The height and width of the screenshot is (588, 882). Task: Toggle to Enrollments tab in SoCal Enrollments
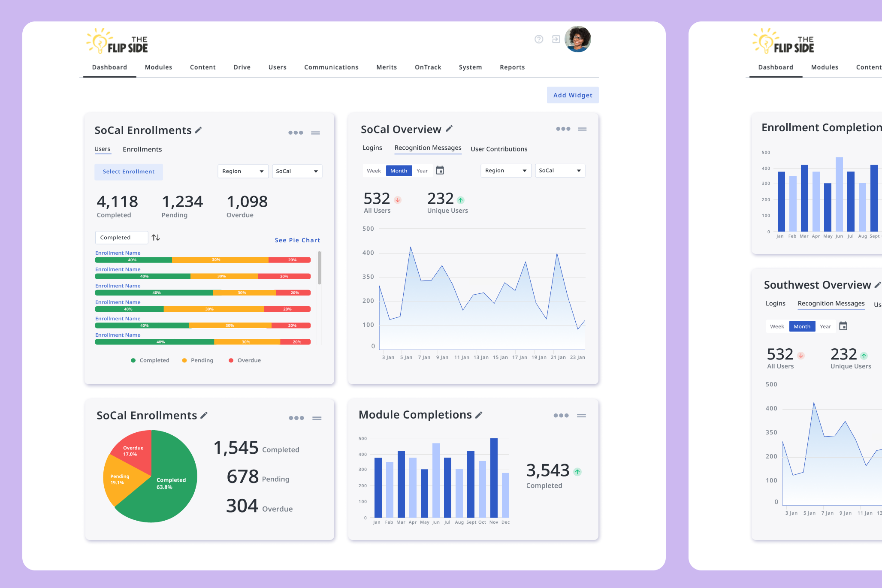(x=142, y=149)
